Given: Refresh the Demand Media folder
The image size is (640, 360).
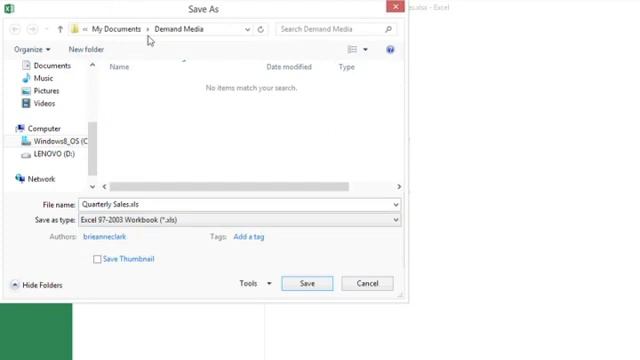Looking at the screenshot, I should click(x=260, y=29).
